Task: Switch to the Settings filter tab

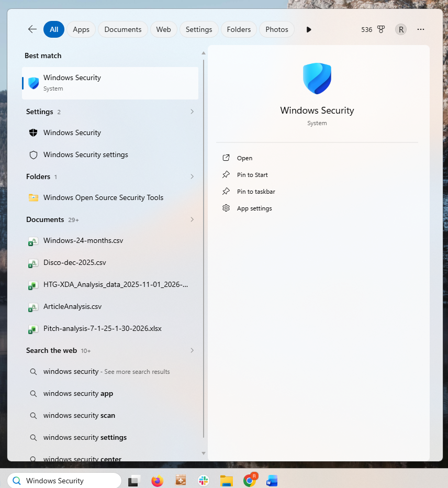Action: pyautogui.click(x=199, y=29)
